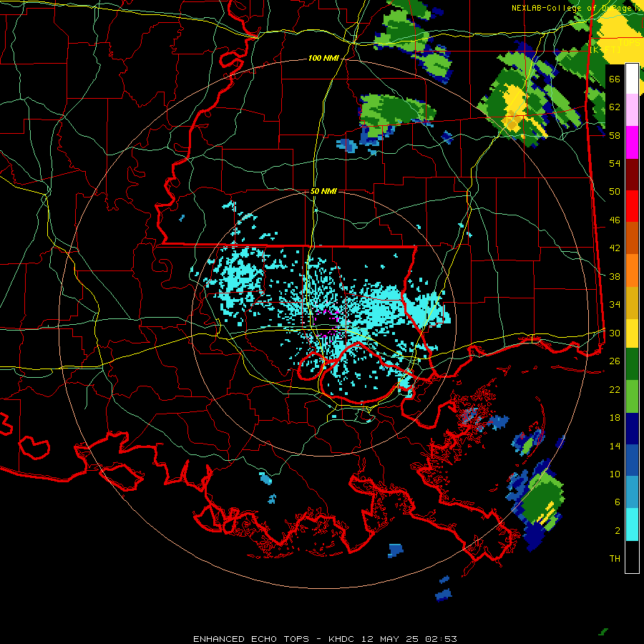
Task: Click the 30 legend value
Action: (615, 333)
